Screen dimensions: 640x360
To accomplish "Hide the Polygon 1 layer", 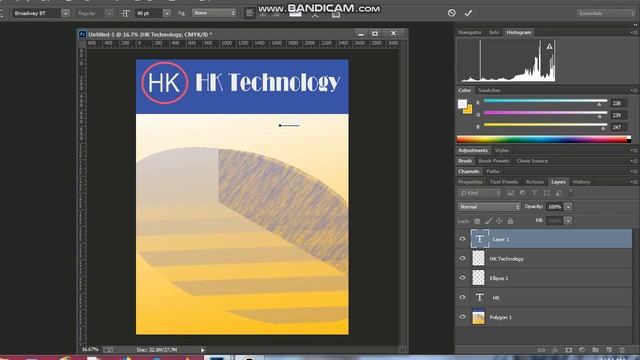I will pos(462,317).
